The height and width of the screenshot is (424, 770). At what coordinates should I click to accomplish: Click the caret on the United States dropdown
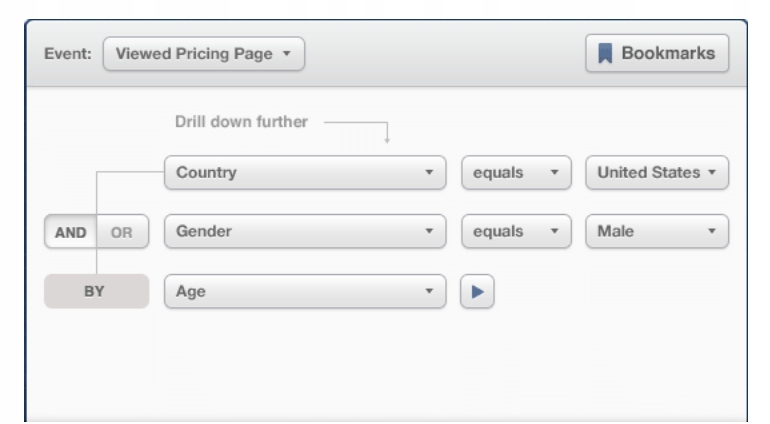(712, 172)
